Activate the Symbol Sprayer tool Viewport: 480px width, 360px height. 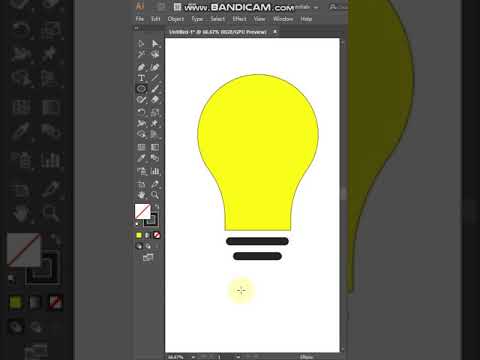tap(141, 171)
